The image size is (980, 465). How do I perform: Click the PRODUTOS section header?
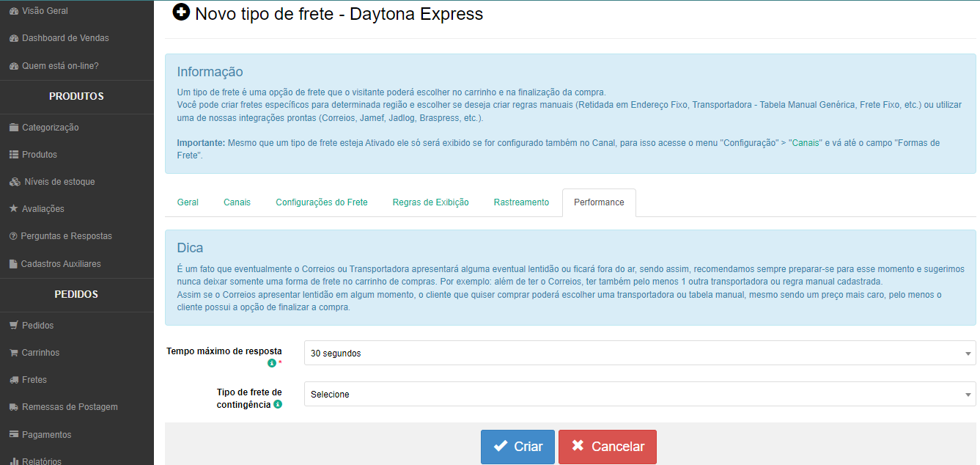click(x=76, y=96)
